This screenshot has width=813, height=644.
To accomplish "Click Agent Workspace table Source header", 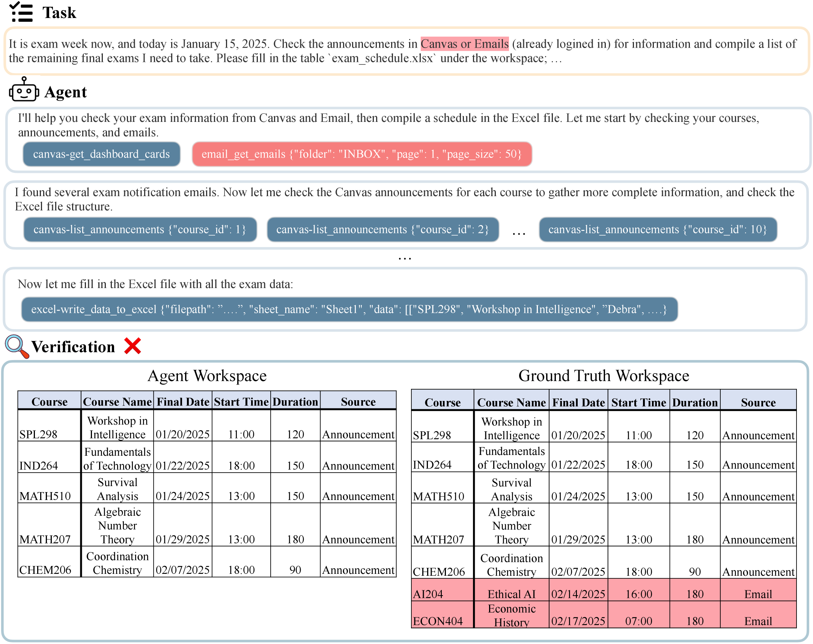I will (358, 402).
